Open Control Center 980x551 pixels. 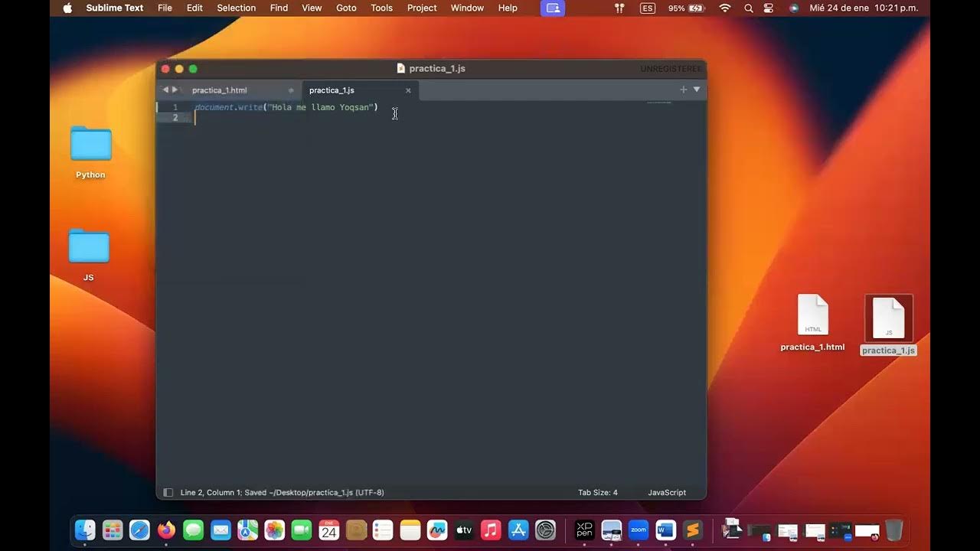coord(769,8)
